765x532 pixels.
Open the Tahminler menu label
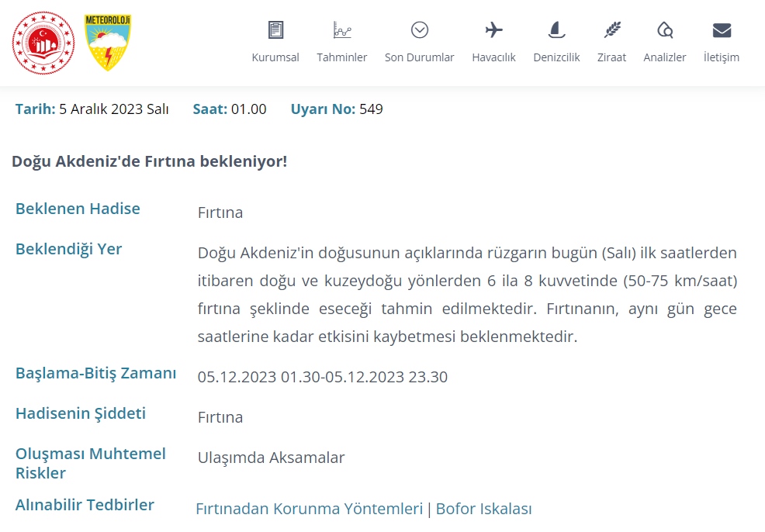(x=342, y=57)
